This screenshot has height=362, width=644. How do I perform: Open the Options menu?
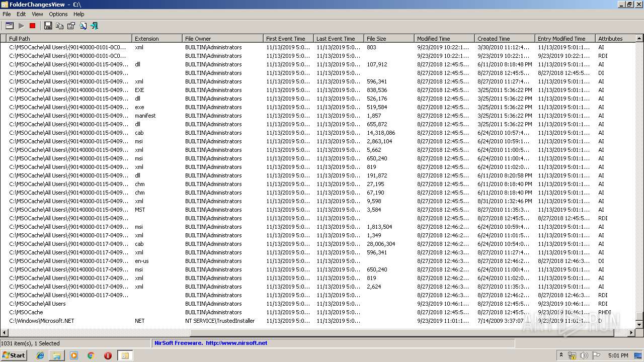click(58, 14)
